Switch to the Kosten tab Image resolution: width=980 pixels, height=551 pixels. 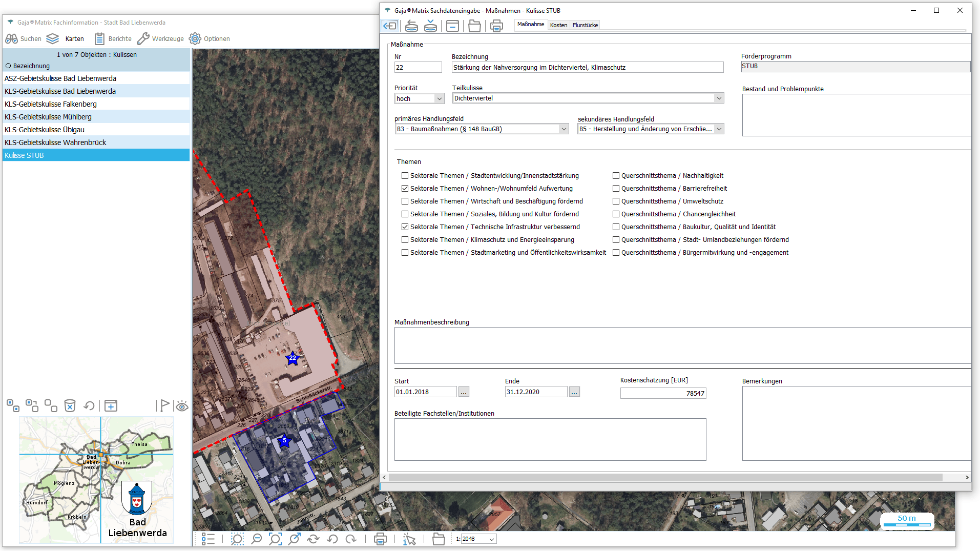558,25
